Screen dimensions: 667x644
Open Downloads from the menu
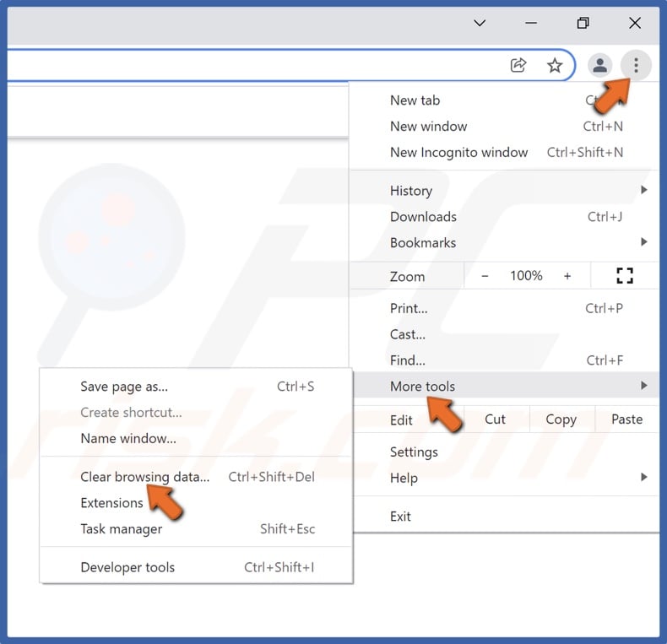[504, 217]
